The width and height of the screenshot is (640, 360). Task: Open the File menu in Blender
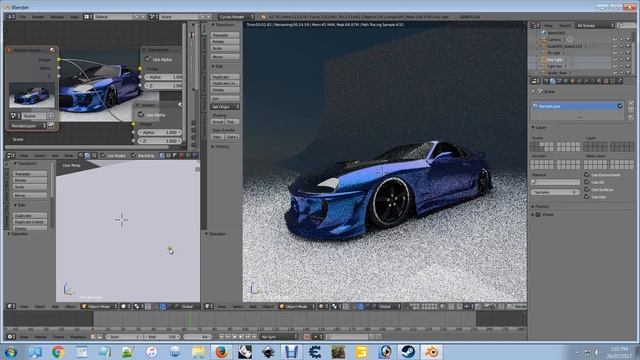pos(22,17)
